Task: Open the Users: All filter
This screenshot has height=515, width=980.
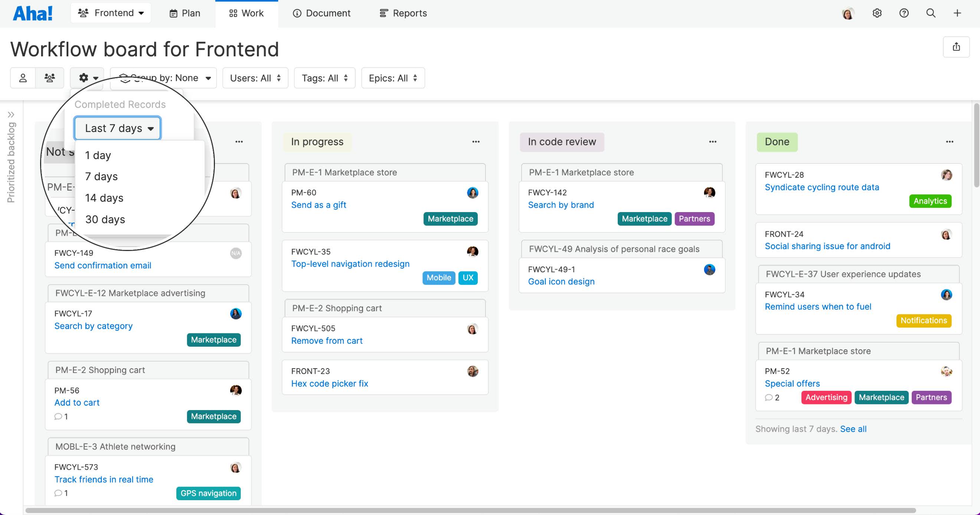Action: pyautogui.click(x=255, y=78)
